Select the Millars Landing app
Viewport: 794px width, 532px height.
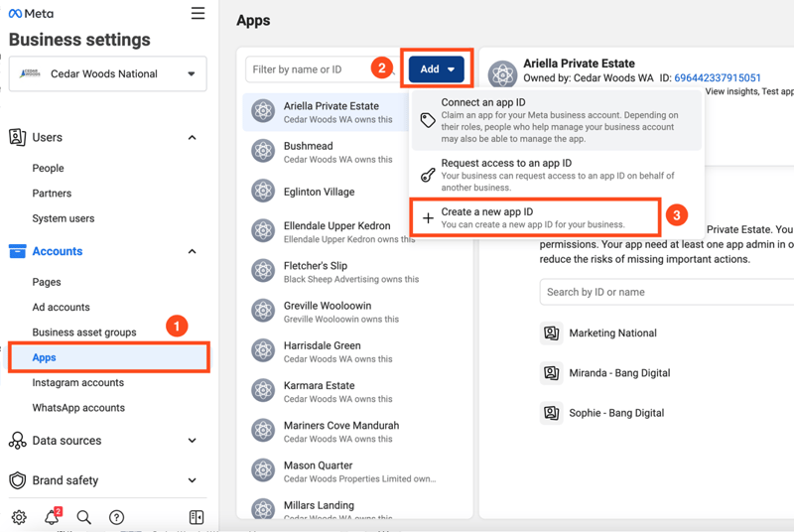pyautogui.click(x=354, y=508)
